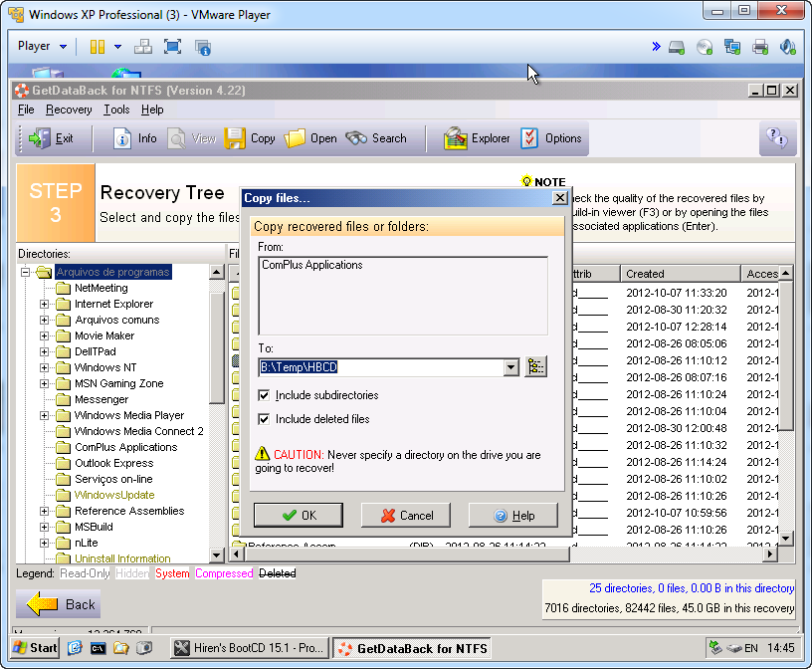
Task: Click the EN language indicator in tray
Action: 751,648
